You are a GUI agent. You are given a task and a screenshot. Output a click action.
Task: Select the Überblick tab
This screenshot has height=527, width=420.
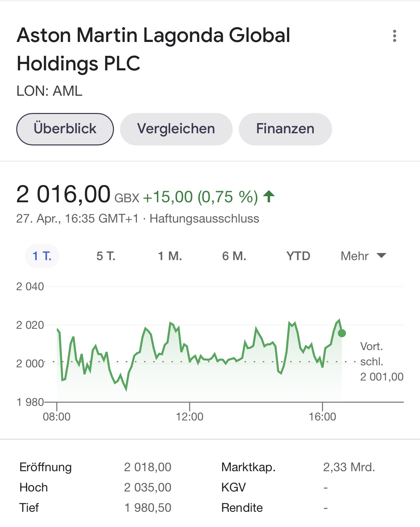[x=65, y=129]
